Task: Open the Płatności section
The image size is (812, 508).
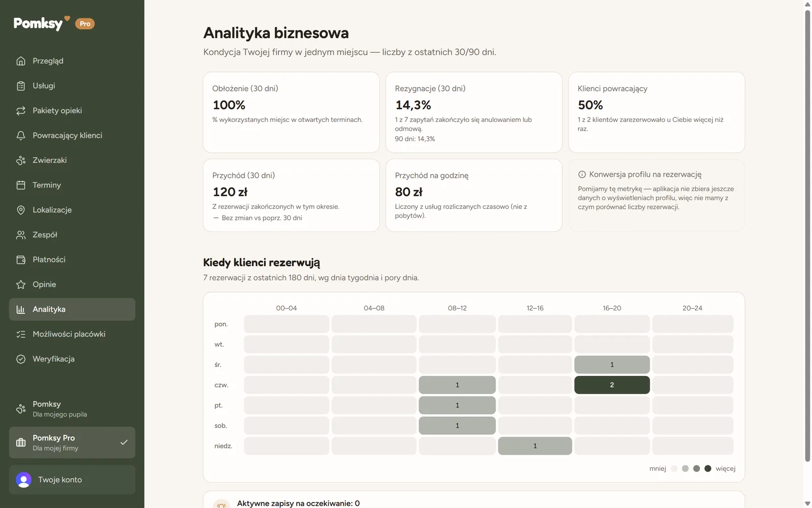Action: point(72,260)
